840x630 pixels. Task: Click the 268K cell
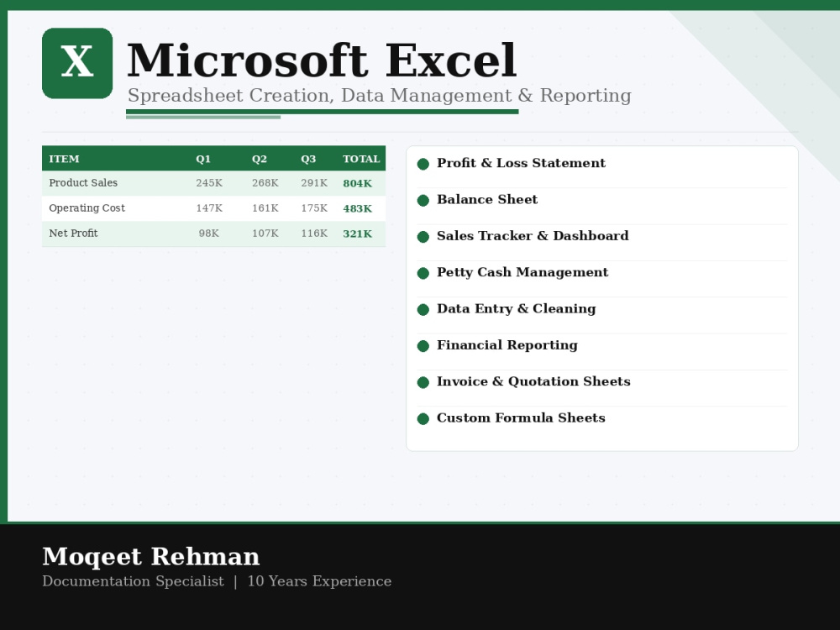(x=265, y=183)
